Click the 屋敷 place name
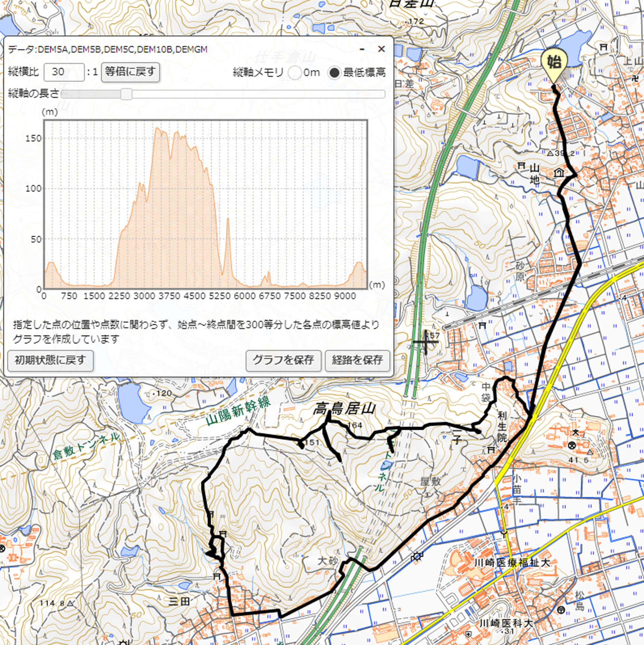This screenshot has height=645, width=644. pos(430,481)
